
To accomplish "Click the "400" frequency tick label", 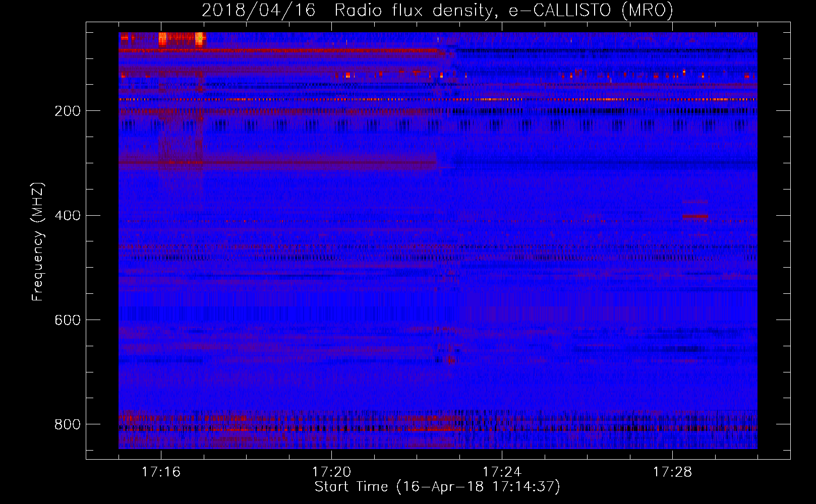I will [x=68, y=216].
